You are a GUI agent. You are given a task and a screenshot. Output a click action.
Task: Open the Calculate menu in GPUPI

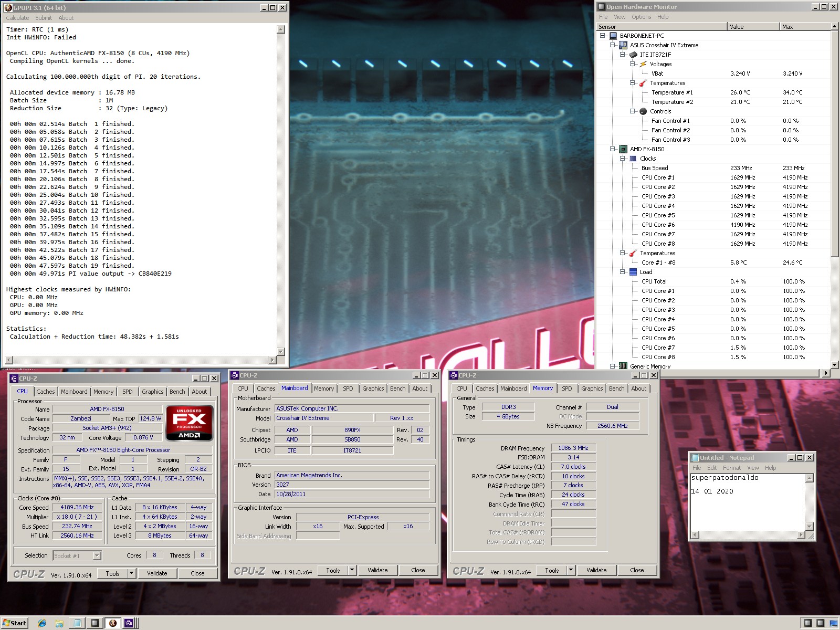[17, 18]
